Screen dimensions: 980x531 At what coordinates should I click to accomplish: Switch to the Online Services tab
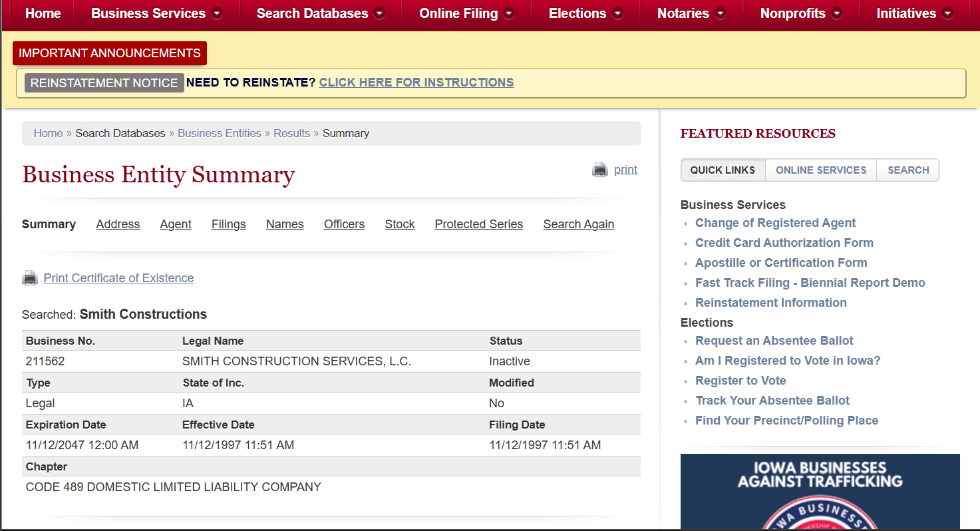821,170
